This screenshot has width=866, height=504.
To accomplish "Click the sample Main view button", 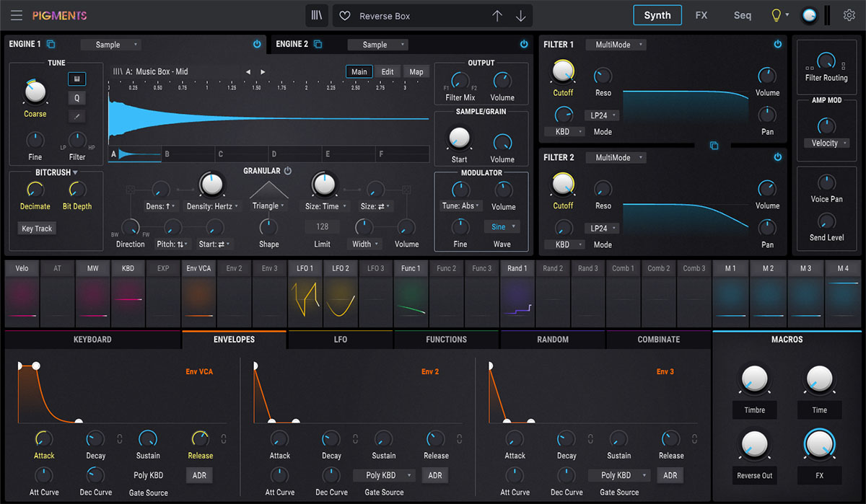I will coord(359,71).
